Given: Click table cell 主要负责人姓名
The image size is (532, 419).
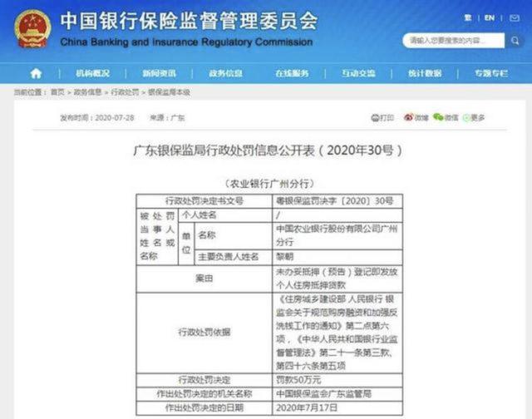Looking at the screenshot, I should [233, 257].
